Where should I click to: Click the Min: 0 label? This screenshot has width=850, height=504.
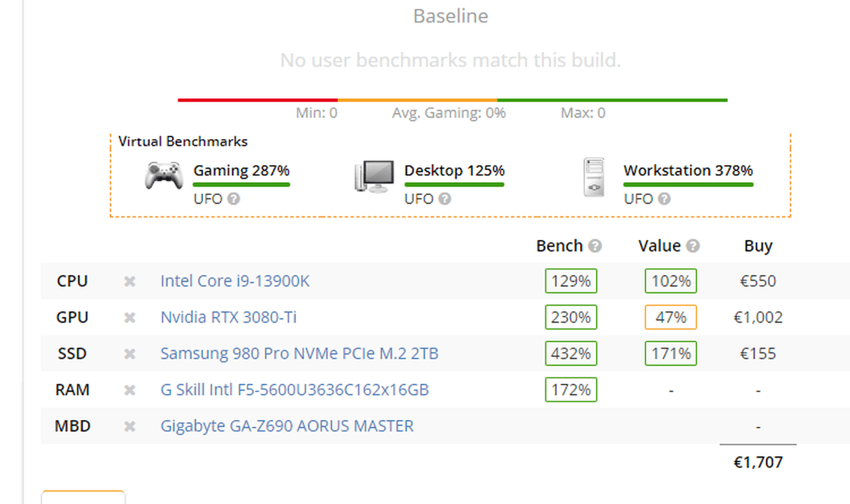pos(317,113)
